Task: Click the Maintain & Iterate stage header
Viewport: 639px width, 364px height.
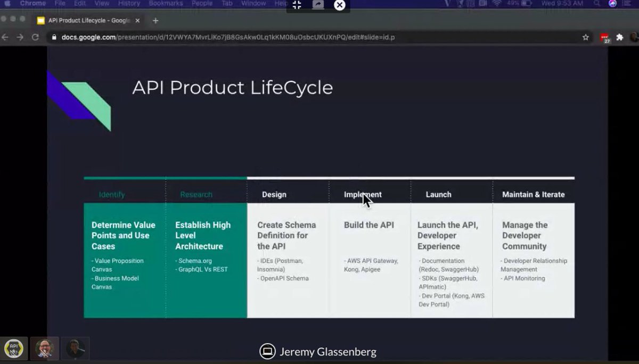Action: [x=534, y=195]
